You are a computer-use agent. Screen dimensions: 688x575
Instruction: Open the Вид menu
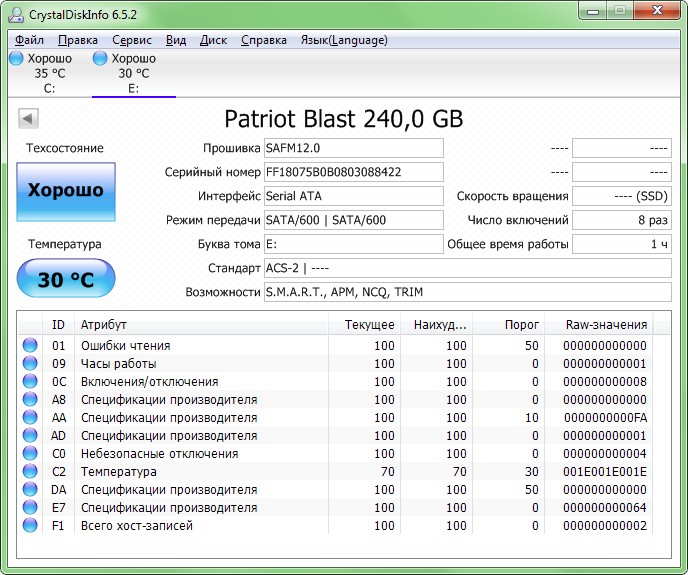click(x=176, y=40)
